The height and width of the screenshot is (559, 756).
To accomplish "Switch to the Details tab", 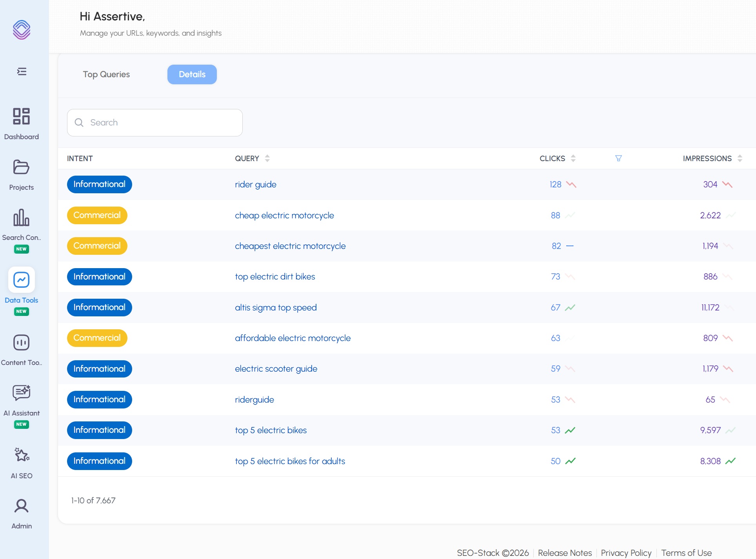I will (192, 74).
